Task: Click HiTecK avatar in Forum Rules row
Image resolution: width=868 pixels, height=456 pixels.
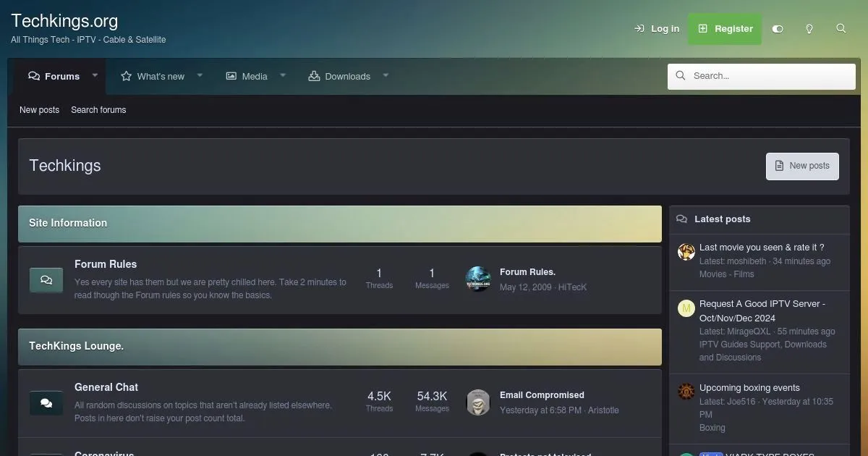Action: coord(478,279)
